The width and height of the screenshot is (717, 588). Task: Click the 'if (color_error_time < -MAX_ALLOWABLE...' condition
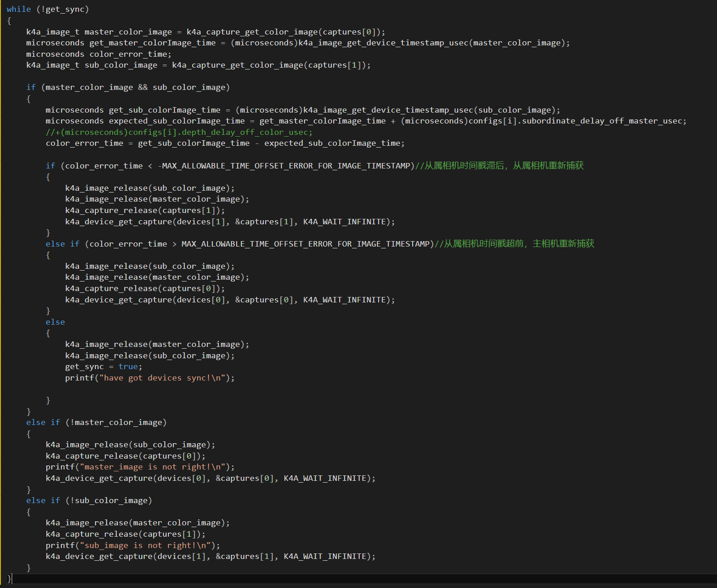[230, 166]
